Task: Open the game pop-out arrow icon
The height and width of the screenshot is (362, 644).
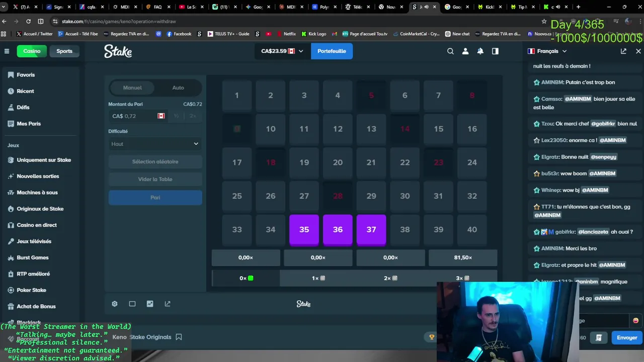Action: 168,304
